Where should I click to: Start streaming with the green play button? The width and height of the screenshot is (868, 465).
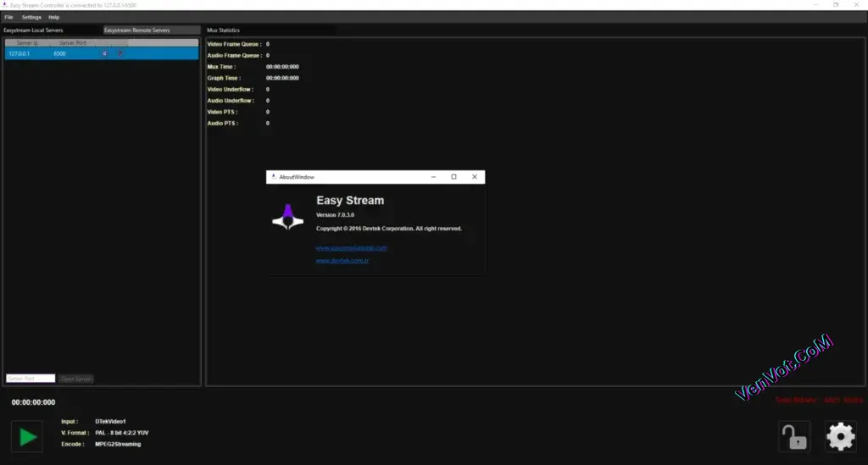(x=28, y=437)
